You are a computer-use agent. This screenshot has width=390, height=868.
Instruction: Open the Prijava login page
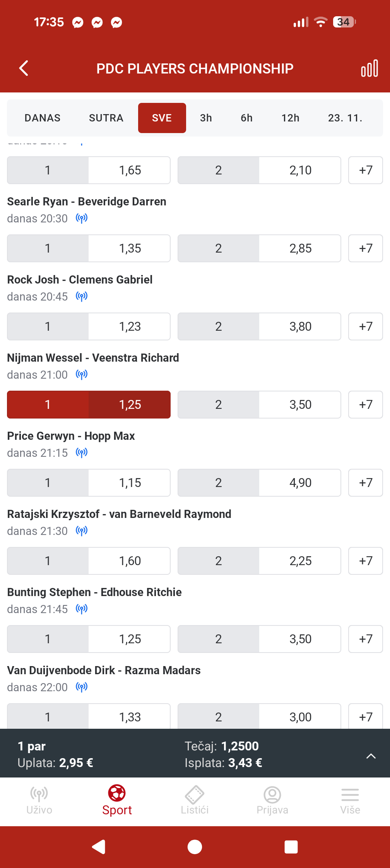tap(272, 800)
